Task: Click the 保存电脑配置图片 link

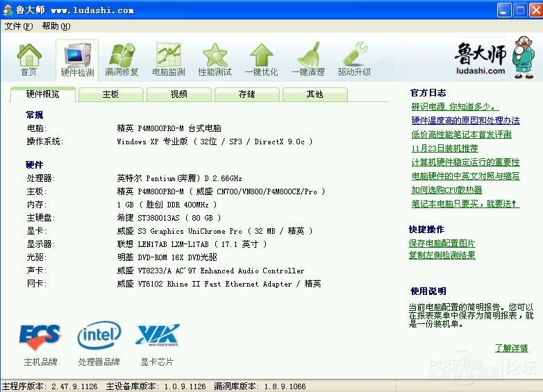Action: [442, 243]
